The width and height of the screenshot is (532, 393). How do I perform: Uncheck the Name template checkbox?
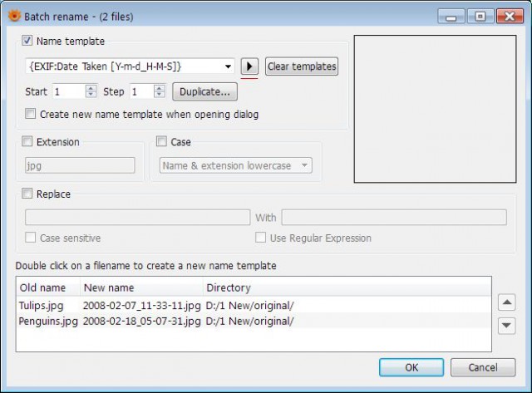[x=27, y=41]
